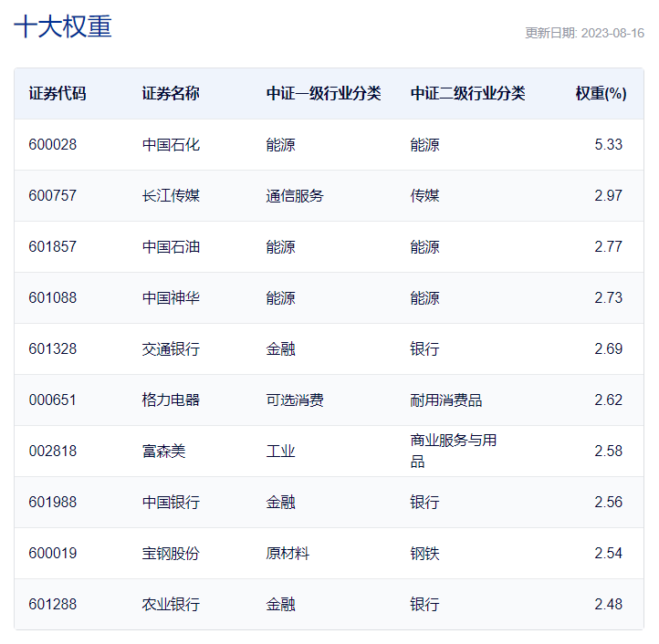
Task: Click weight value 2.56
Action: tap(608, 502)
